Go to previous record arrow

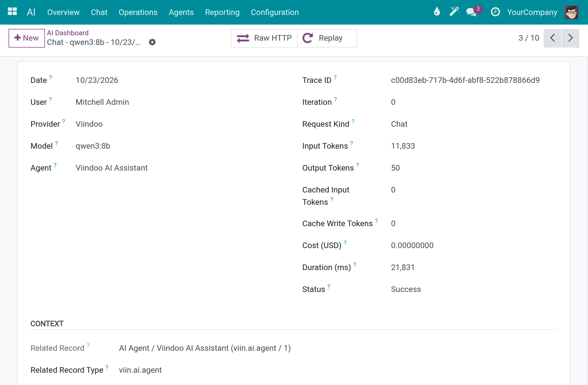(552, 38)
